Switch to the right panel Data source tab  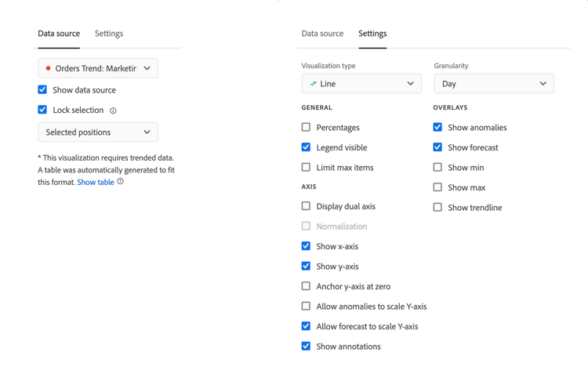pyautogui.click(x=322, y=34)
